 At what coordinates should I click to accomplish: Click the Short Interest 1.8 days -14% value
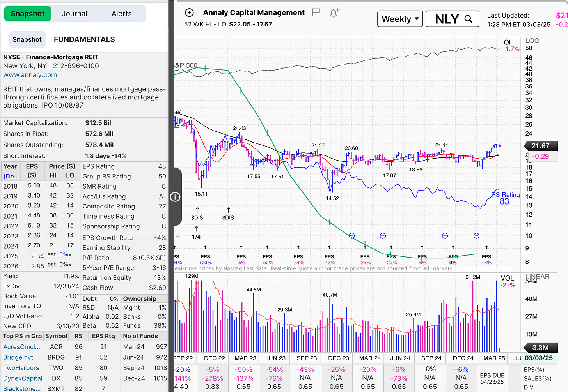[106, 156]
